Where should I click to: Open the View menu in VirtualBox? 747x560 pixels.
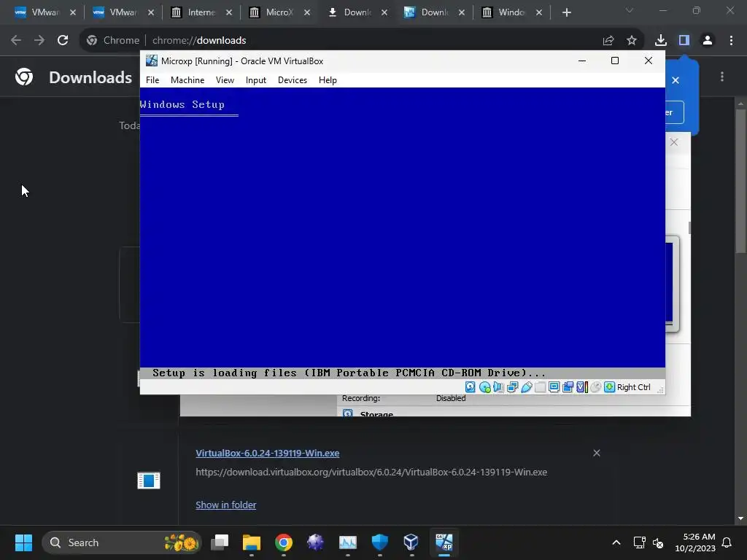click(225, 80)
